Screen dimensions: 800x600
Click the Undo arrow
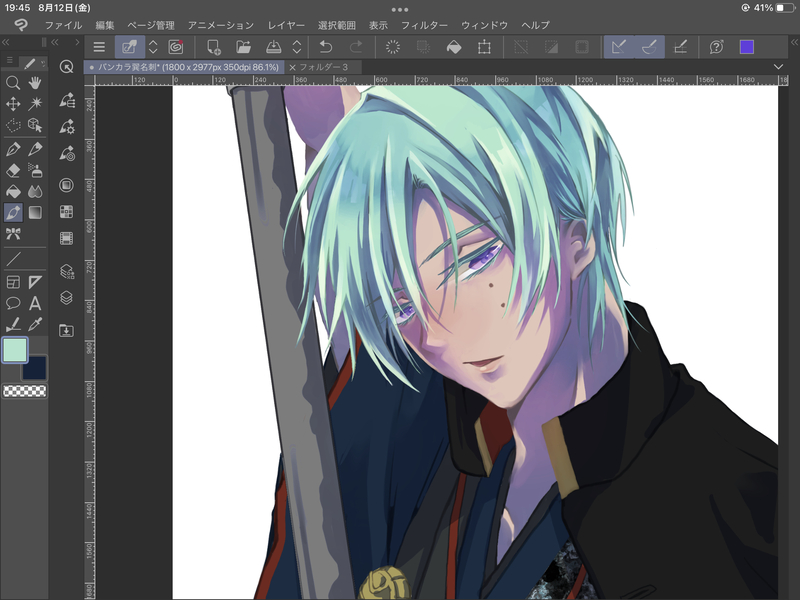[326, 47]
